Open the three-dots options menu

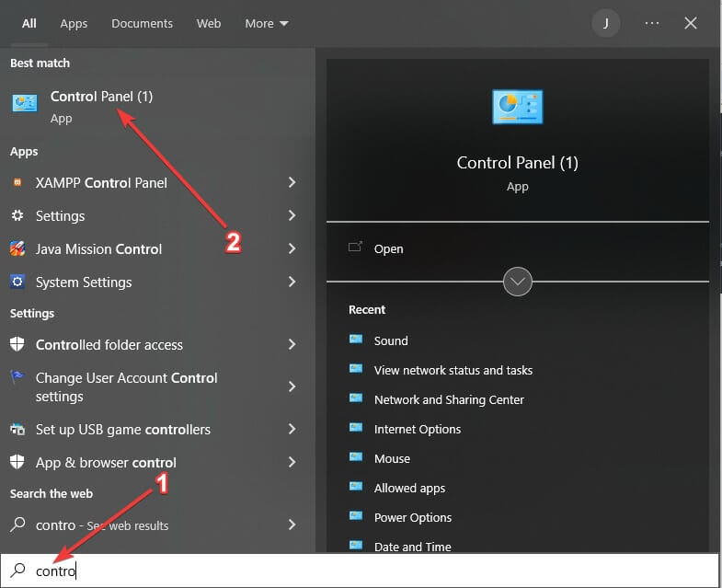[x=652, y=23]
